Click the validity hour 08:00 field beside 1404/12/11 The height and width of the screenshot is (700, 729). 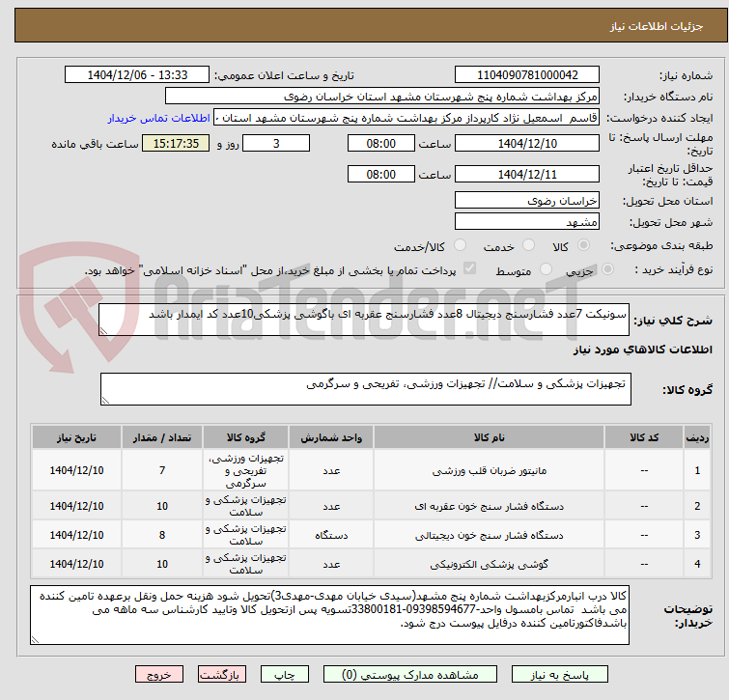click(x=380, y=175)
